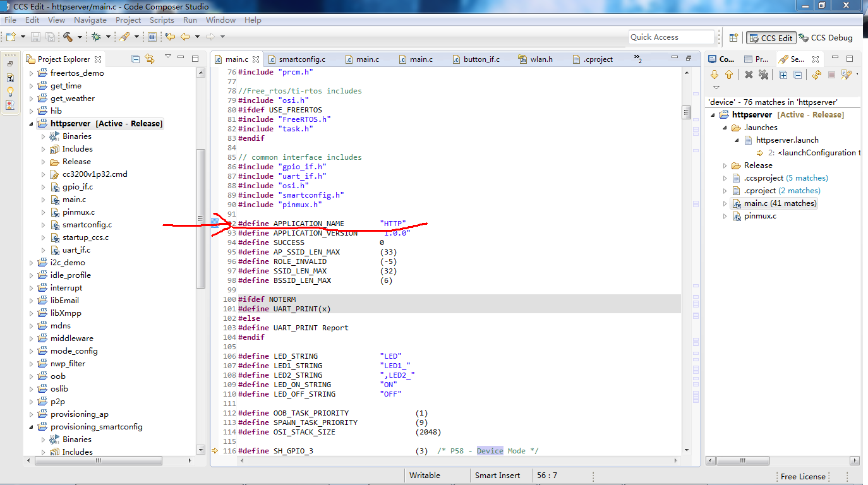Remove selected matches in Search view

click(x=749, y=75)
